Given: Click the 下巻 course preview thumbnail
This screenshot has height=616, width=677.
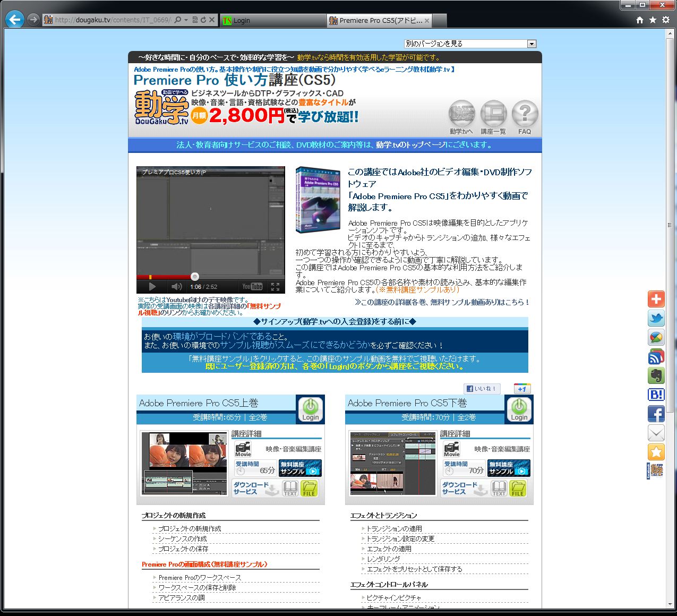Looking at the screenshot, I should tap(392, 464).
